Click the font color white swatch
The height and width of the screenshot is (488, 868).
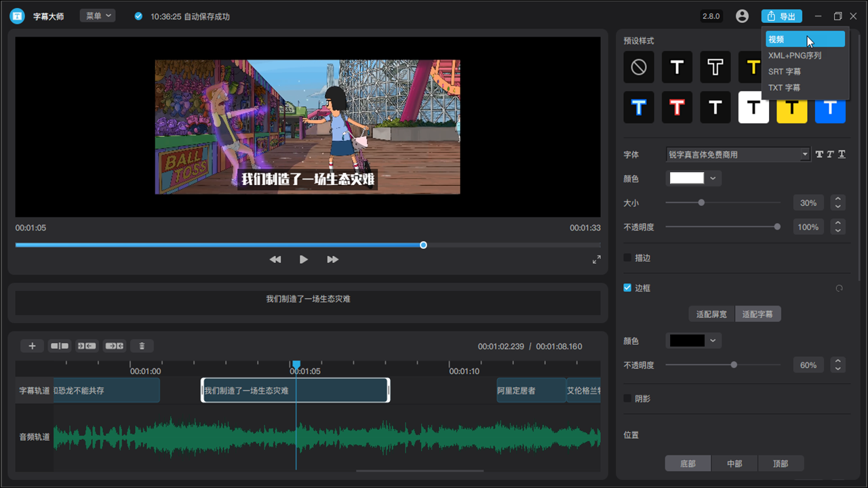point(686,178)
